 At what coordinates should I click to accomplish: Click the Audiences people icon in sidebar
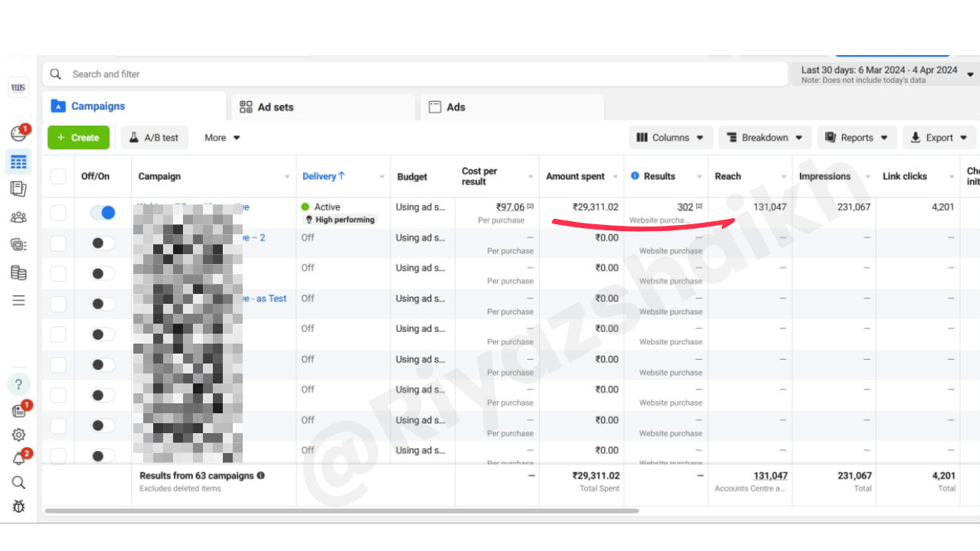click(x=18, y=217)
